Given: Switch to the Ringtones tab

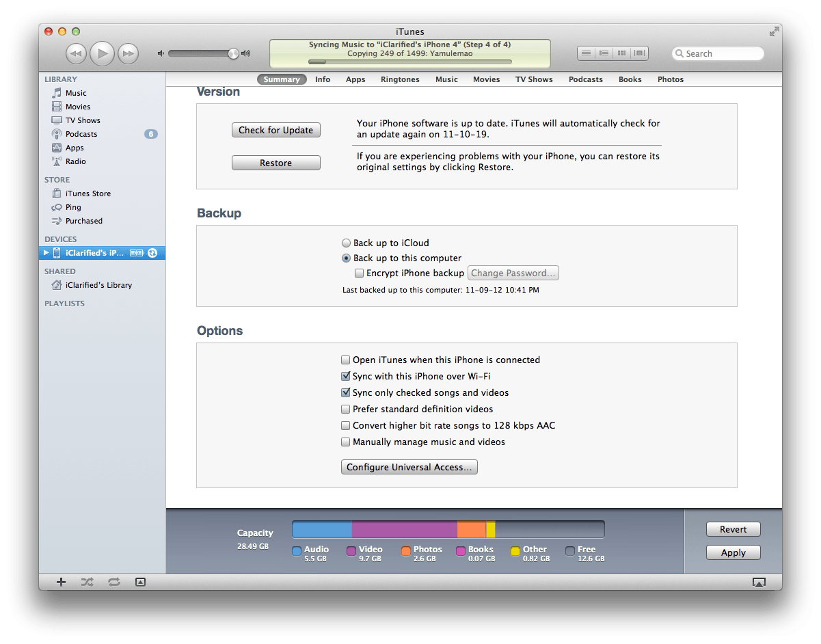Looking at the screenshot, I should [400, 79].
